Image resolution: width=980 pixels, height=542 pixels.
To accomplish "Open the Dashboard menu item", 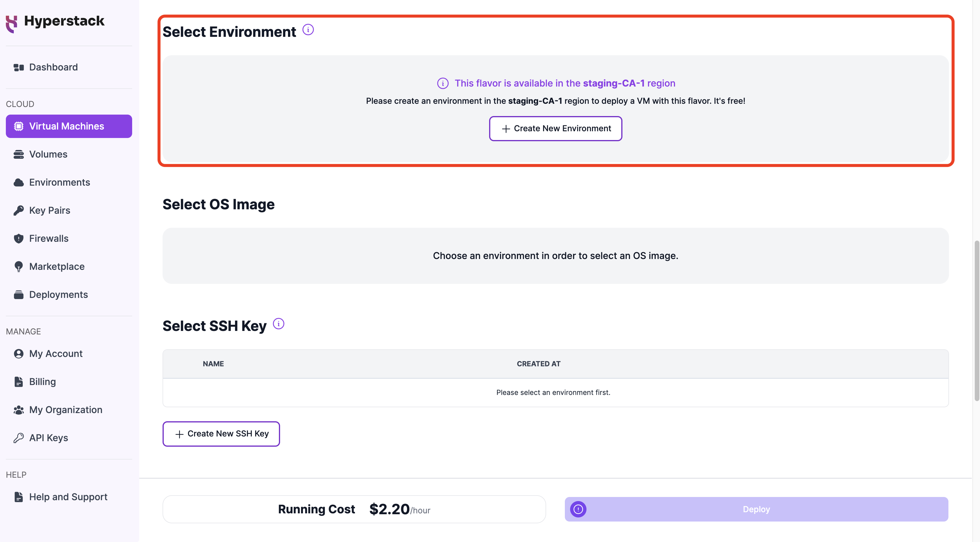I will click(x=69, y=67).
